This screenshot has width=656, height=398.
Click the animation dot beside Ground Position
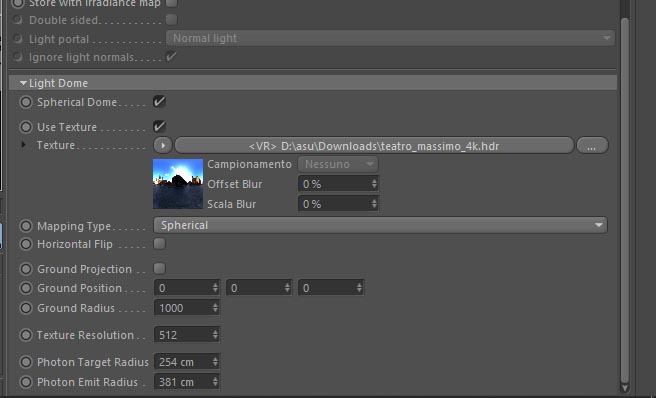click(26, 288)
